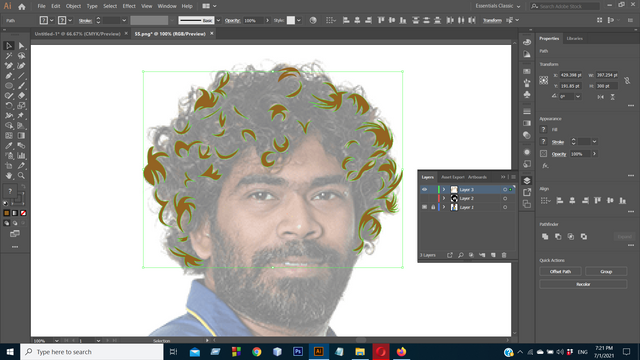
Task: Click Delete Selection trash icon in Layers panel
Action: (504, 255)
